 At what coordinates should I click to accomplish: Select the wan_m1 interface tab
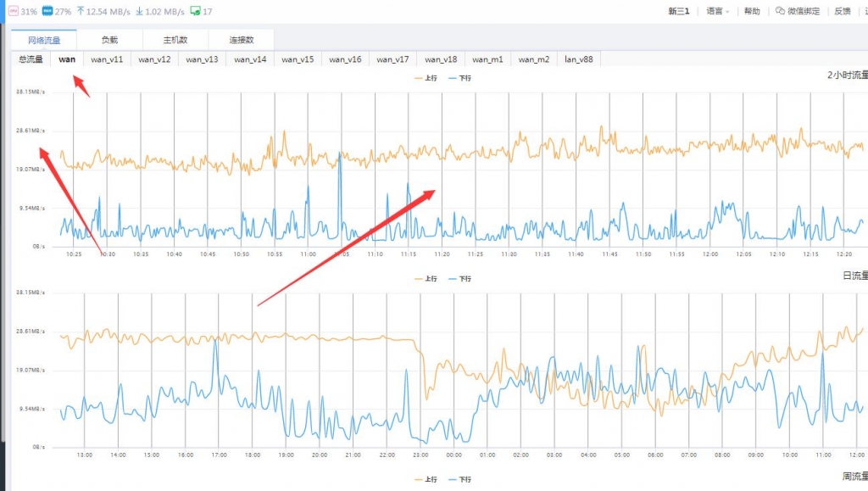pos(487,59)
